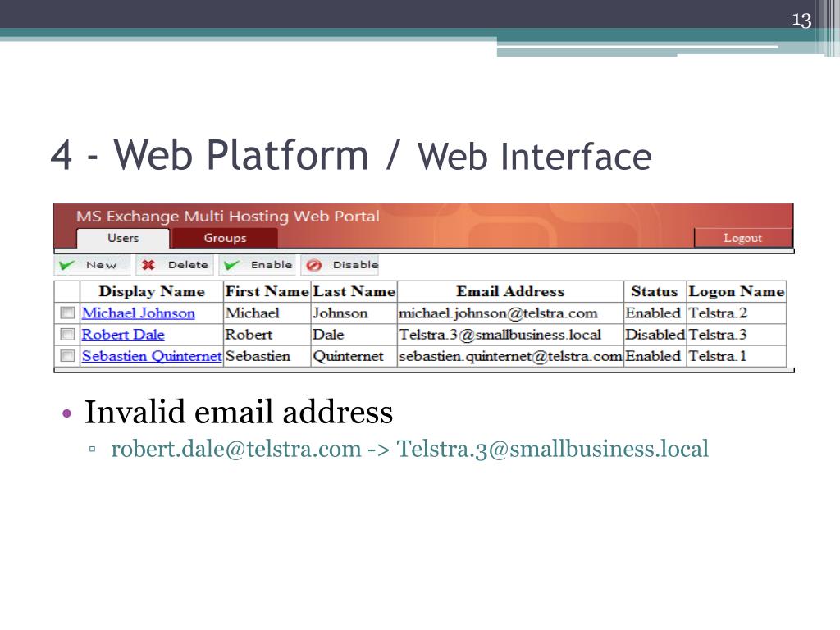Click the First Name column header
Viewport: 840px width, 630px height.
tap(267, 291)
